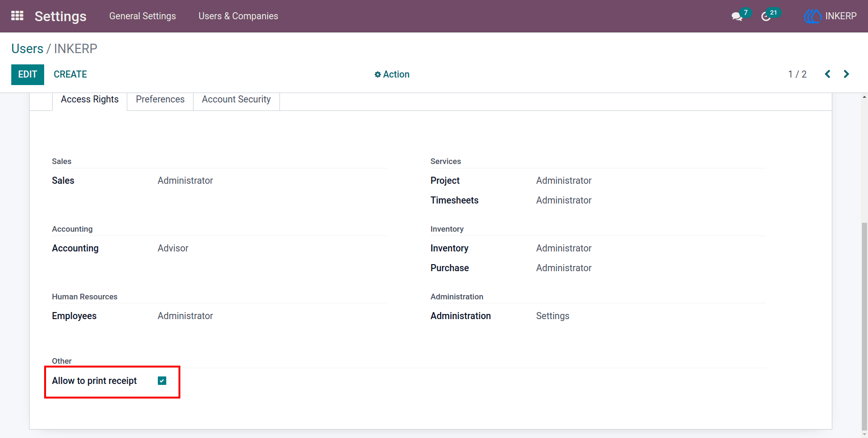Go to previous record arrow

click(x=828, y=74)
